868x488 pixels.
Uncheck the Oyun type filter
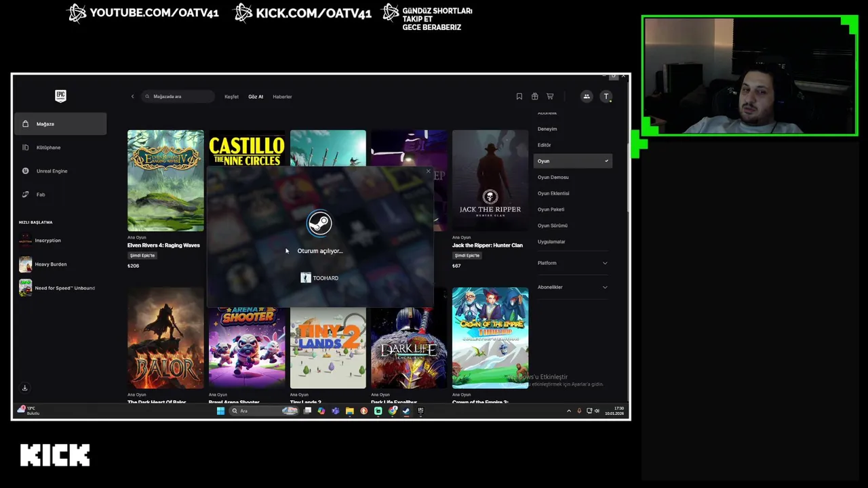(572, 161)
